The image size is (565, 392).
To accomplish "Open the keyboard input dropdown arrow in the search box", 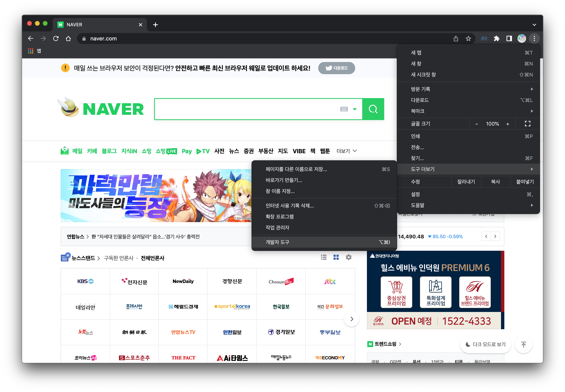I will [355, 109].
